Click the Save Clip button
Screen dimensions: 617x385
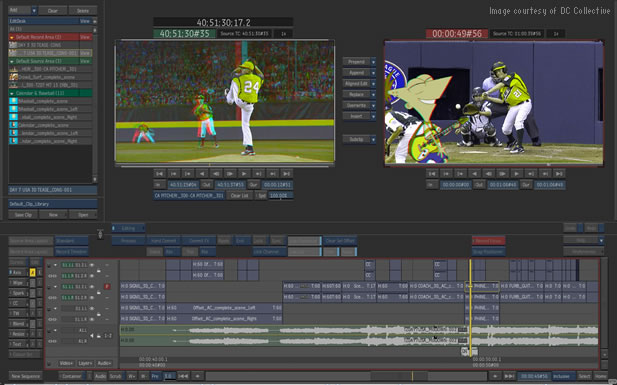pos(23,215)
